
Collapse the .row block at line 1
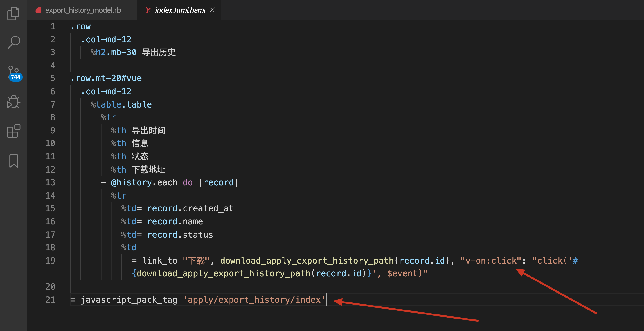tap(64, 26)
